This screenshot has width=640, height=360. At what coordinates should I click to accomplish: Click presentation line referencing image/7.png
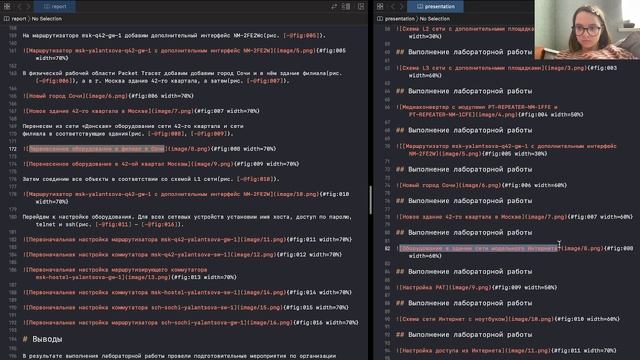(515, 217)
